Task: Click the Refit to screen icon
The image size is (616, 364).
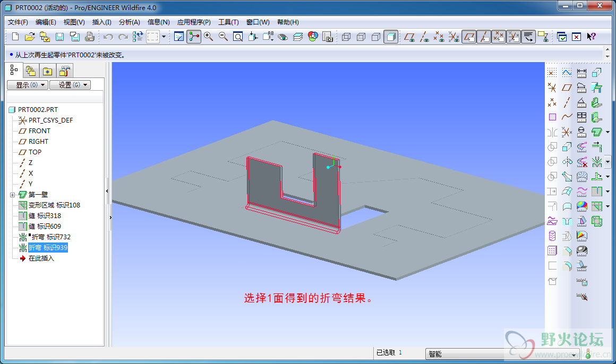Action: pyautogui.click(x=238, y=37)
